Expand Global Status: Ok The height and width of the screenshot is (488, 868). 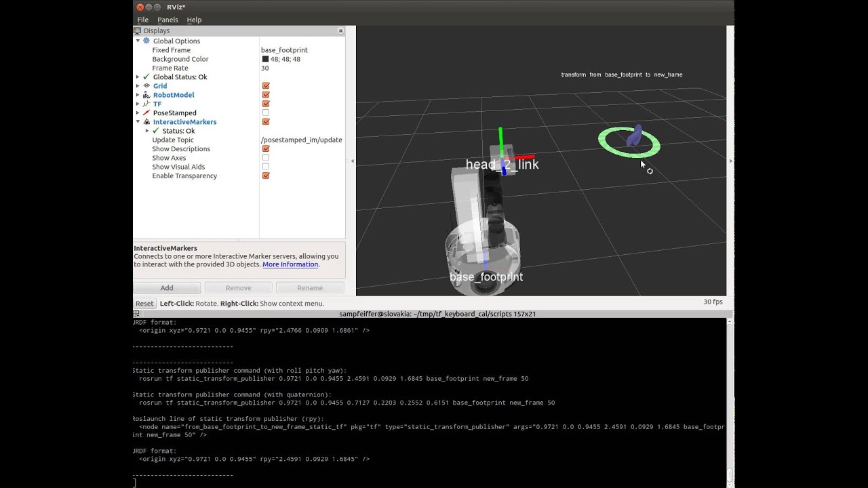(138, 77)
